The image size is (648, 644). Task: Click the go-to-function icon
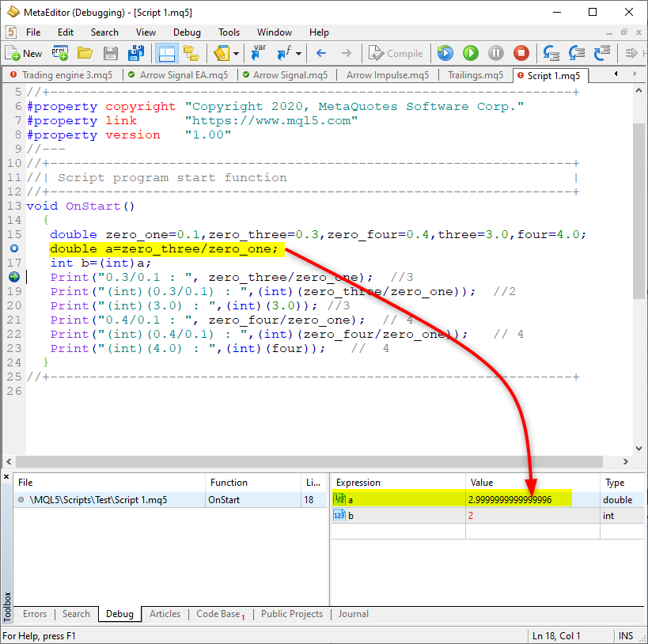tap(285, 53)
